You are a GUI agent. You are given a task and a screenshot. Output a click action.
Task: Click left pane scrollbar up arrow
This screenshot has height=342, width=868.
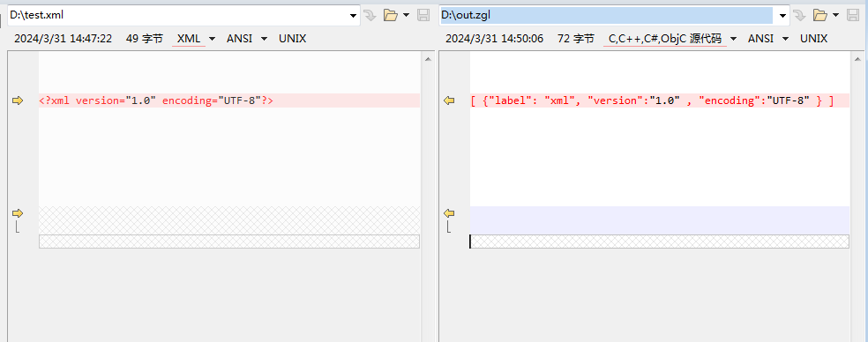(427, 59)
